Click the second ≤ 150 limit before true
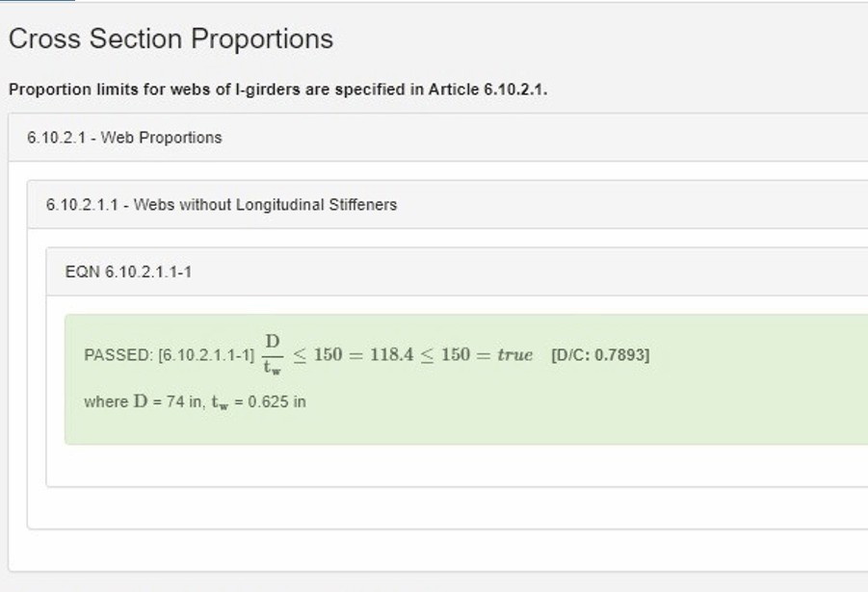The image size is (868, 592). tap(444, 355)
